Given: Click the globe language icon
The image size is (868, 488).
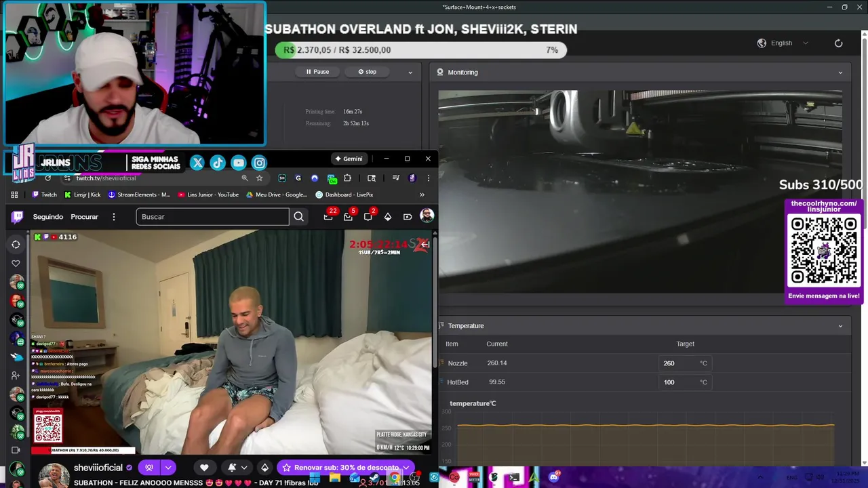Looking at the screenshot, I should pyautogui.click(x=762, y=43).
